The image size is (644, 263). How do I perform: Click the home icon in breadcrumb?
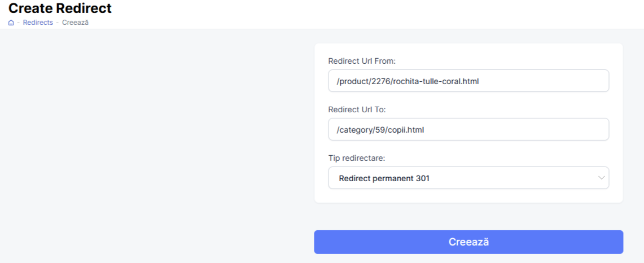coord(11,23)
